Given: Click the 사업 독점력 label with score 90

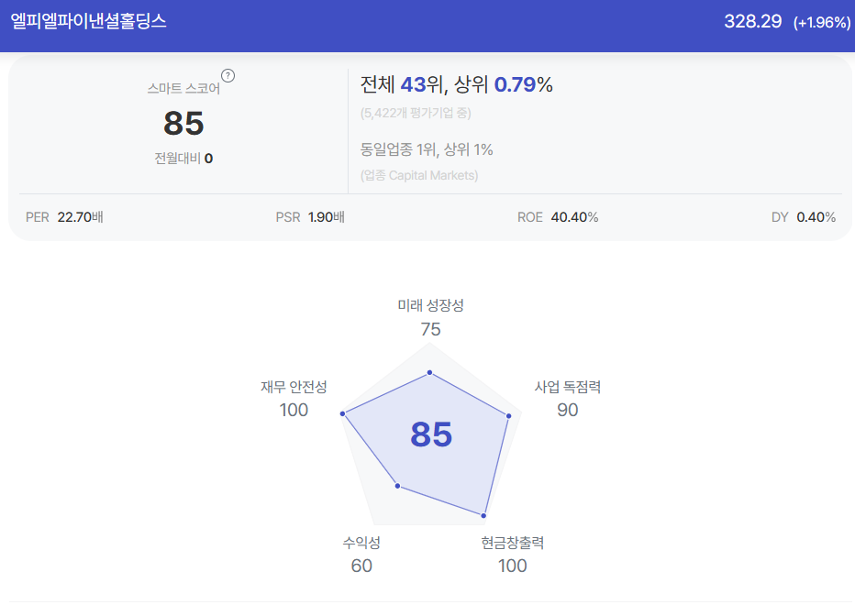Looking at the screenshot, I should point(567,399).
